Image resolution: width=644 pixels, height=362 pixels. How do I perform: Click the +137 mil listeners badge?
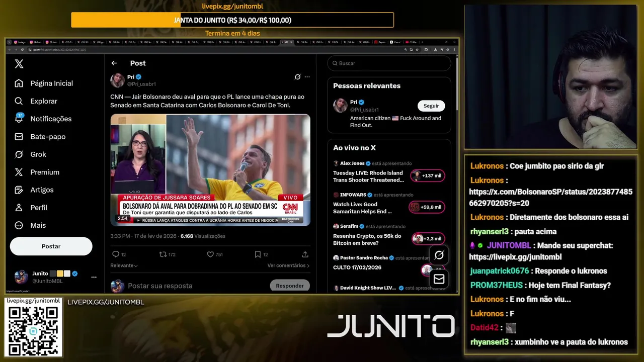428,176
